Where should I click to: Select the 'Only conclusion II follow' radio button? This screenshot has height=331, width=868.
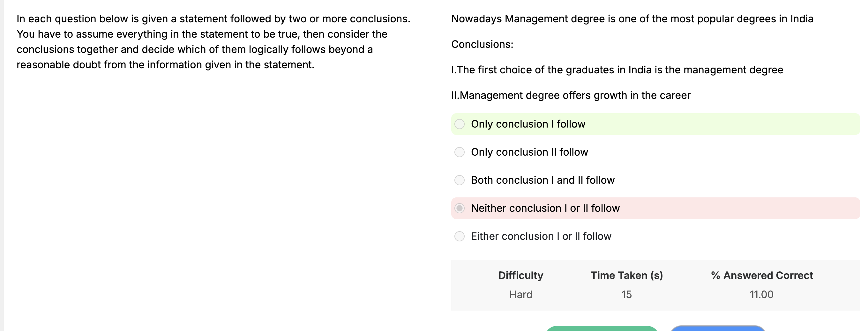point(459,152)
